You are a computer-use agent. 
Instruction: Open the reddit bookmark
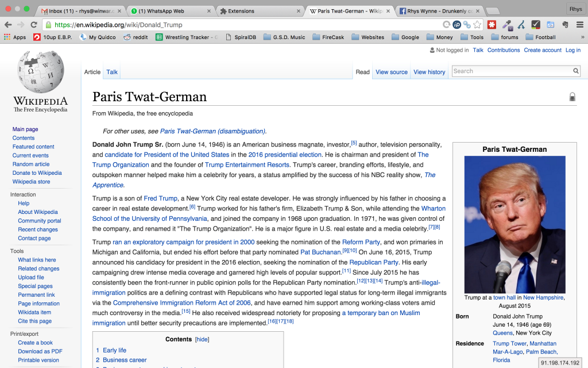[136, 37]
